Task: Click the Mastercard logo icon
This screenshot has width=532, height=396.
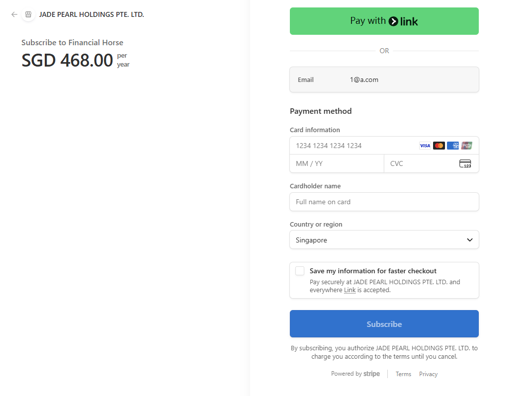Action: point(439,146)
